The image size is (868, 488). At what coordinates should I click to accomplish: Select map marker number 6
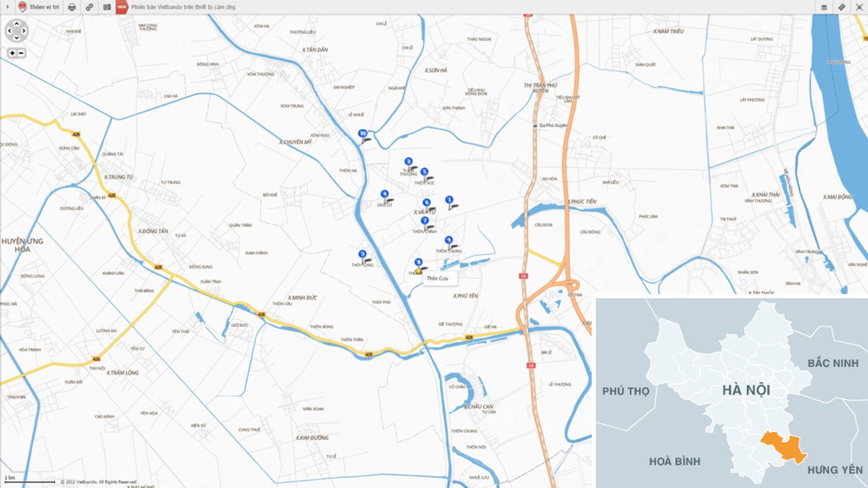(427, 203)
